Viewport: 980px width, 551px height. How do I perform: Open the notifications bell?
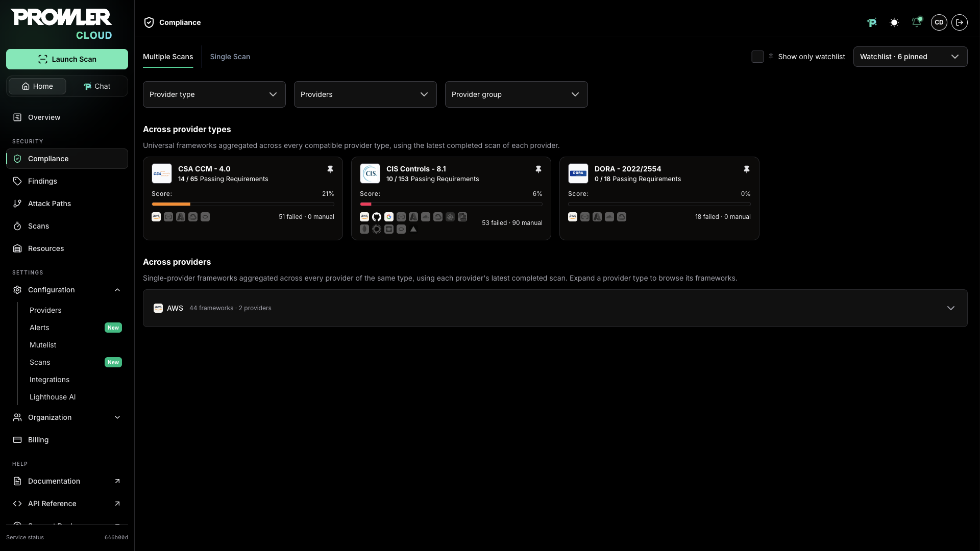tap(917, 22)
